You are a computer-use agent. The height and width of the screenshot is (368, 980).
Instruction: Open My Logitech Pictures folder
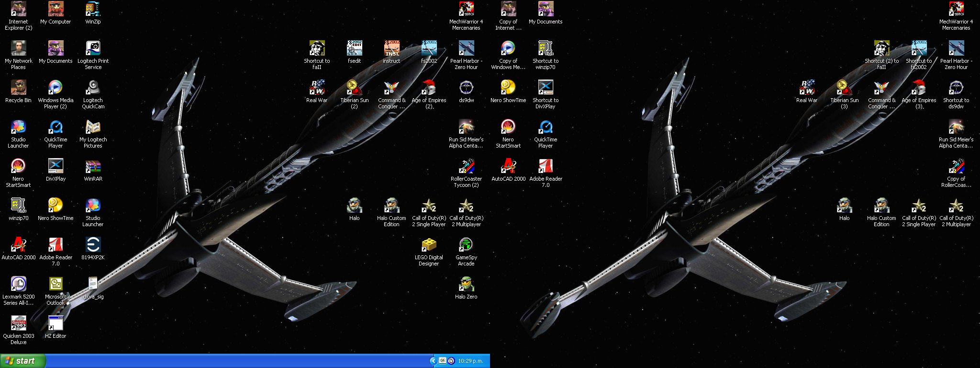tap(93, 127)
